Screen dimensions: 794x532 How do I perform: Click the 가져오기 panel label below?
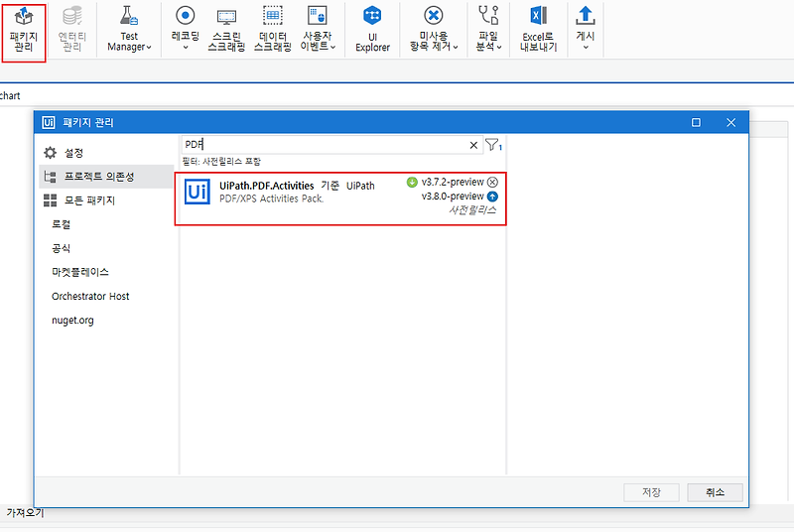26,513
